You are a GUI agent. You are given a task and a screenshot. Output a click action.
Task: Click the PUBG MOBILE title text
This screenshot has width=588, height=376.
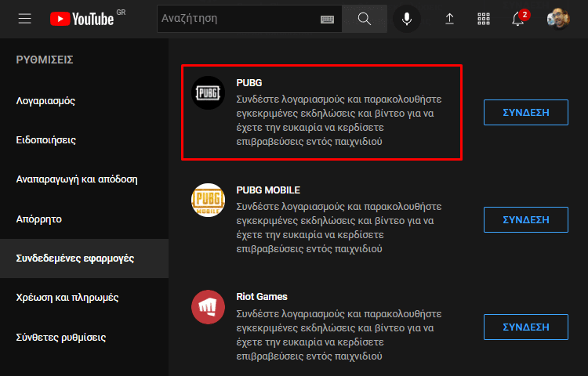click(268, 190)
